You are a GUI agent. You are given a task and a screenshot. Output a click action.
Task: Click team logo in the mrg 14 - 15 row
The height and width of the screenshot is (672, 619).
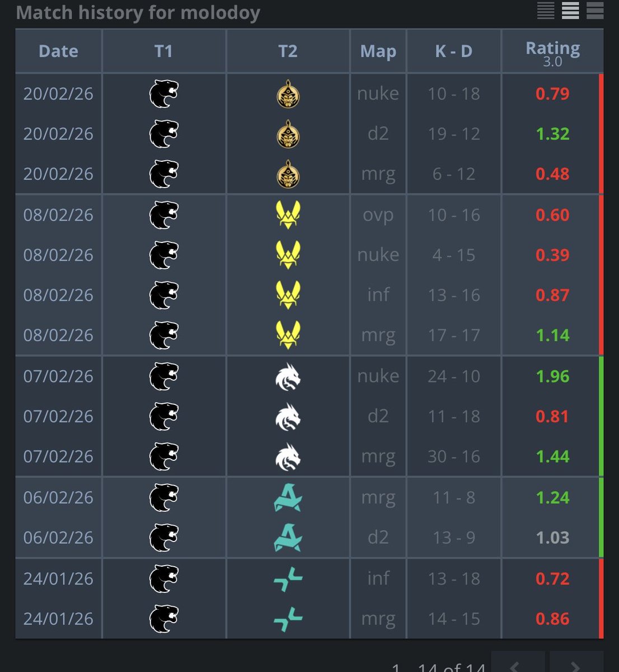(288, 619)
